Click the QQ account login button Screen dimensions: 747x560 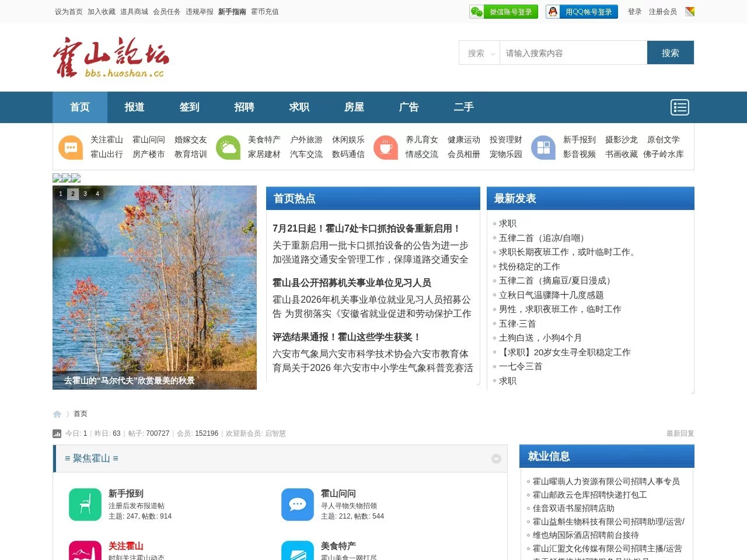(582, 12)
